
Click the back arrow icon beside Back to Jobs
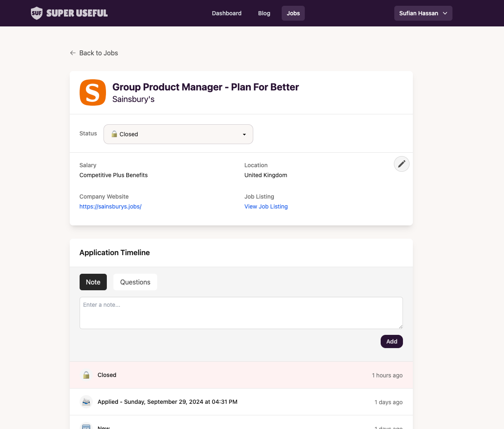(73, 53)
